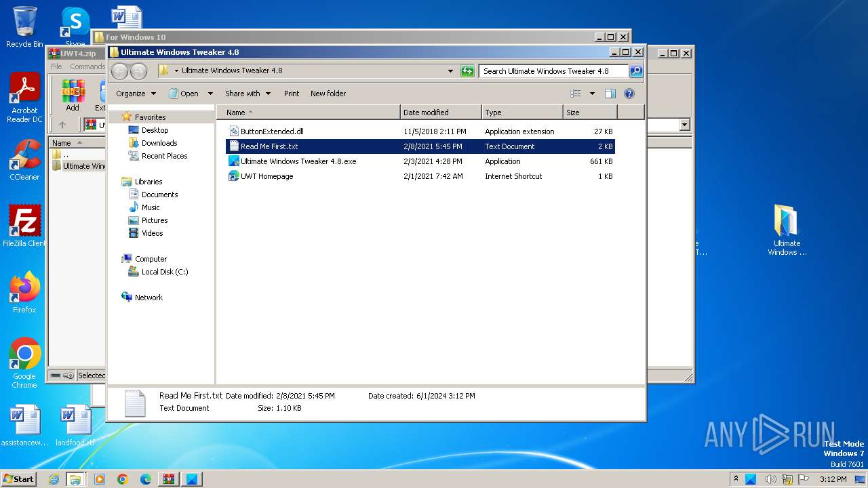Toggle the preview pane icon
Image resolution: width=868 pixels, height=488 pixels.
(x=610, y=94)
